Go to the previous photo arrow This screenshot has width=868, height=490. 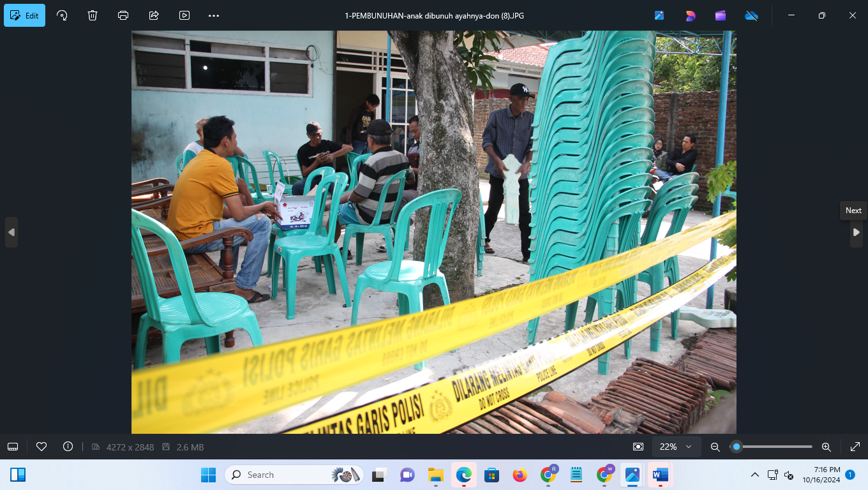11,232
